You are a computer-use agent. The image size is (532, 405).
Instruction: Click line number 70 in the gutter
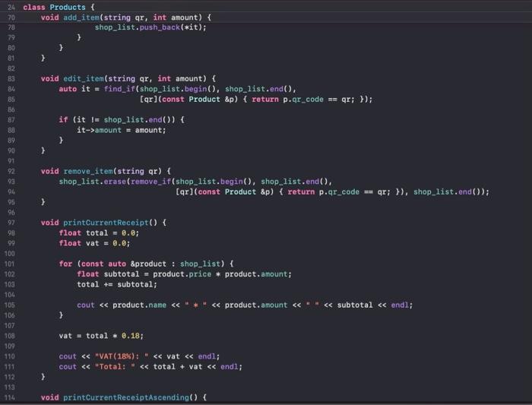coord(11,17)
